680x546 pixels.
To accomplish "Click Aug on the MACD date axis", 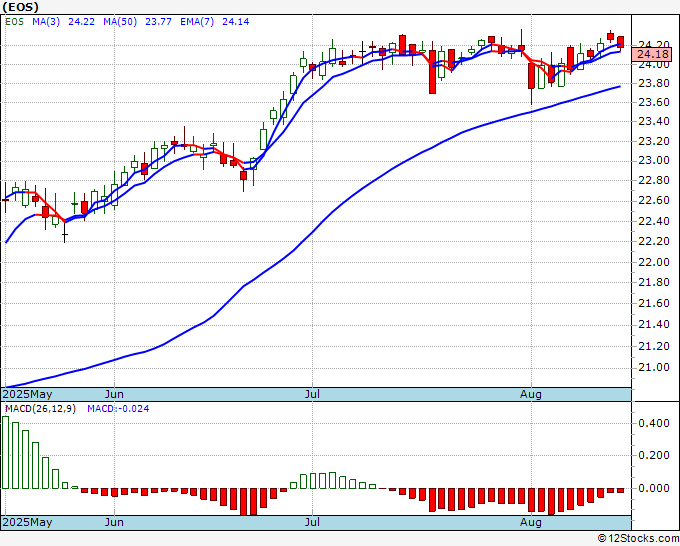I will coord(531,522).
